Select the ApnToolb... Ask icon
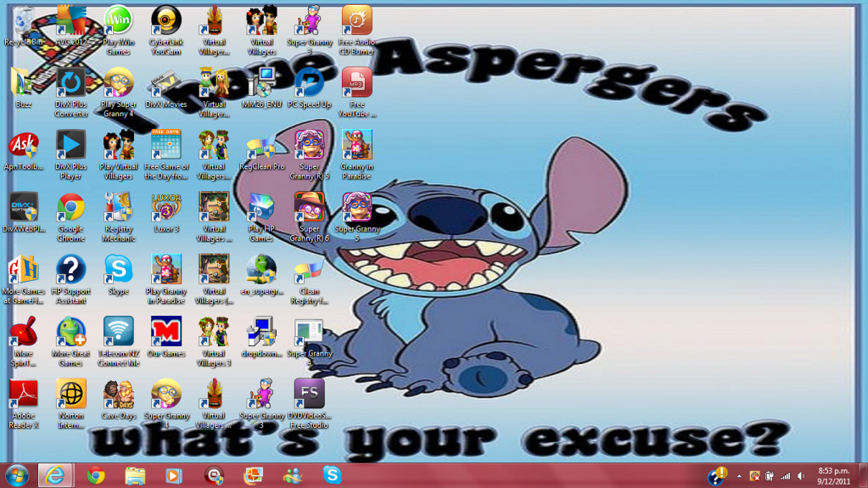The image size is (868, 488). pyautogui.click(x=23, y=151)
